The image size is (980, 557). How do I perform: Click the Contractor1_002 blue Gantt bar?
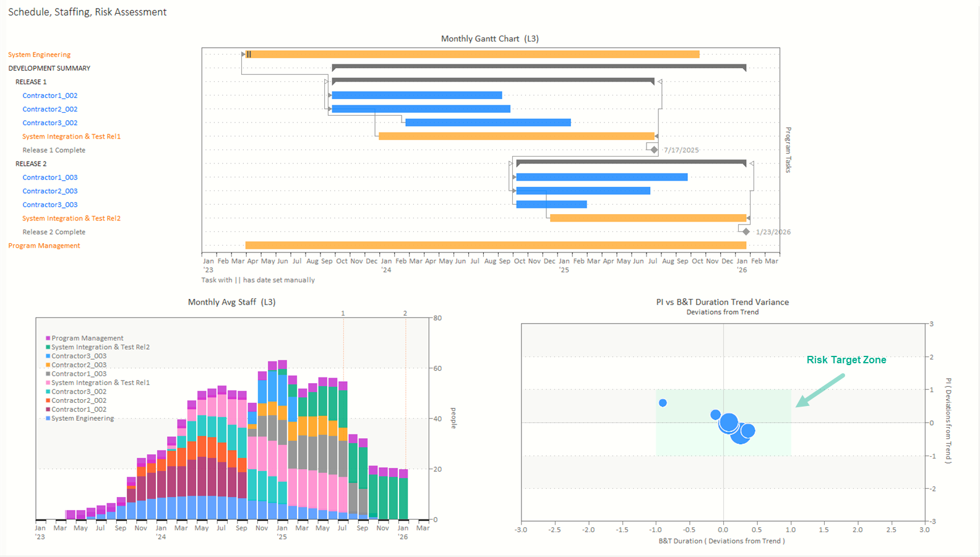(417, 95)
